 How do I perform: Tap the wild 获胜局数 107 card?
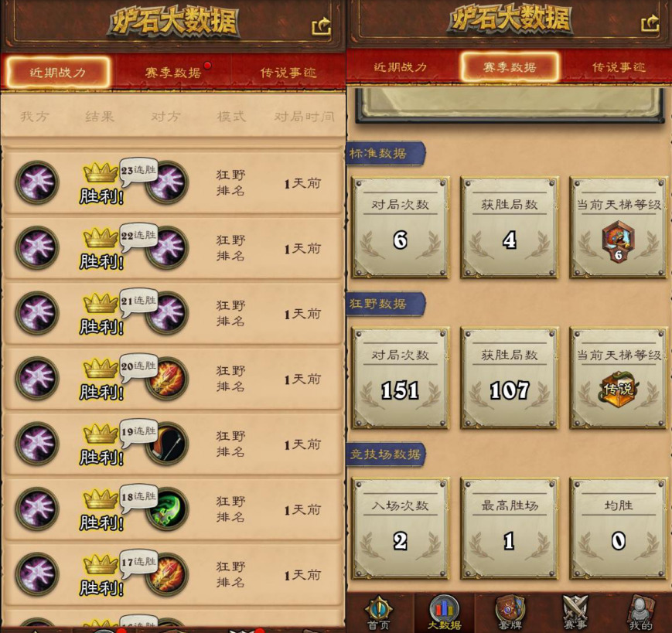510,378
